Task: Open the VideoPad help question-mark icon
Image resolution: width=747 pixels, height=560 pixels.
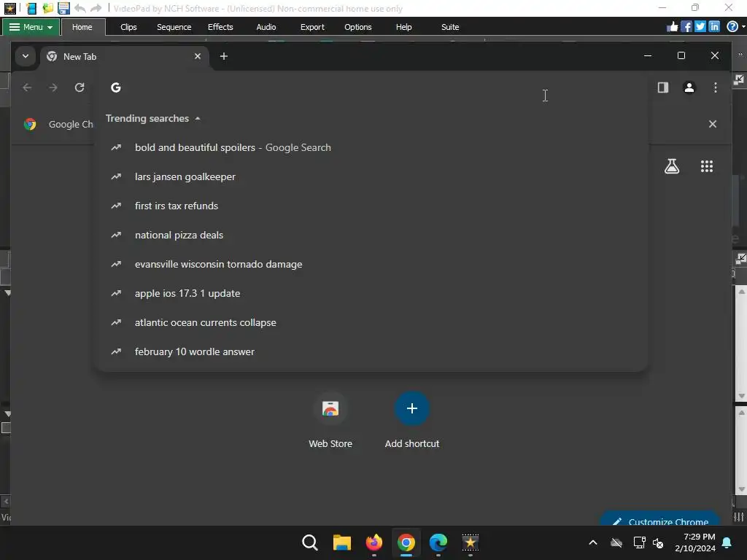Action: [x=732, y=27]
